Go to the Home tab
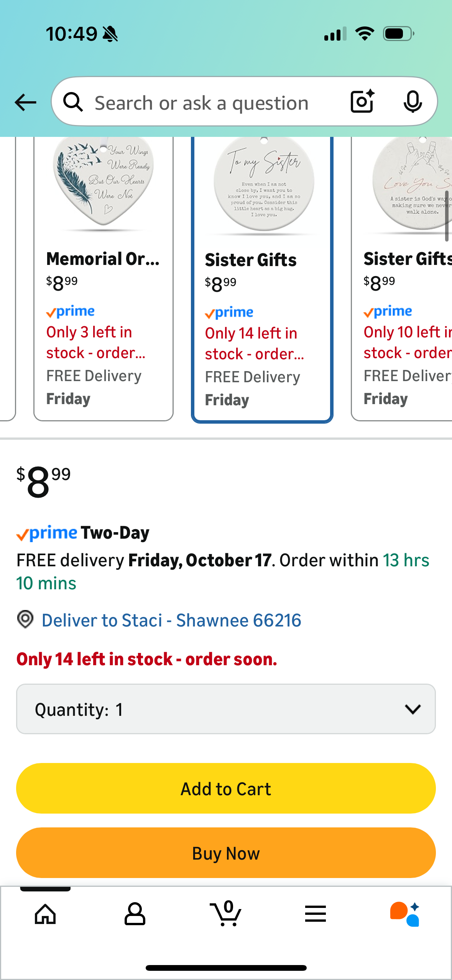Screen dimensions: 452x980 (x=45, y=914)
